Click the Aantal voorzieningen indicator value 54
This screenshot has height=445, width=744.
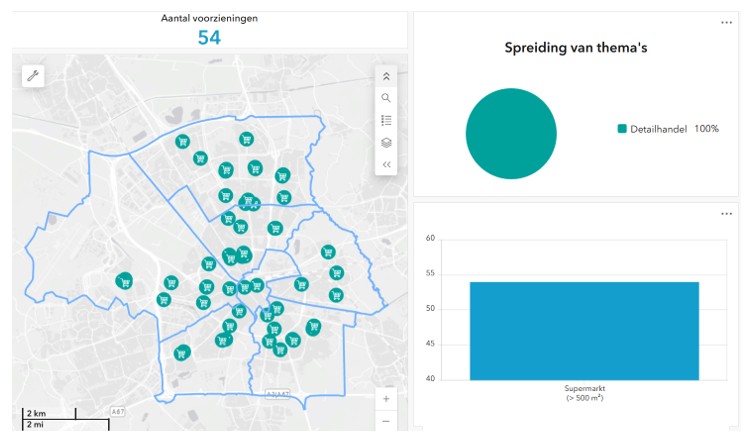209,38
